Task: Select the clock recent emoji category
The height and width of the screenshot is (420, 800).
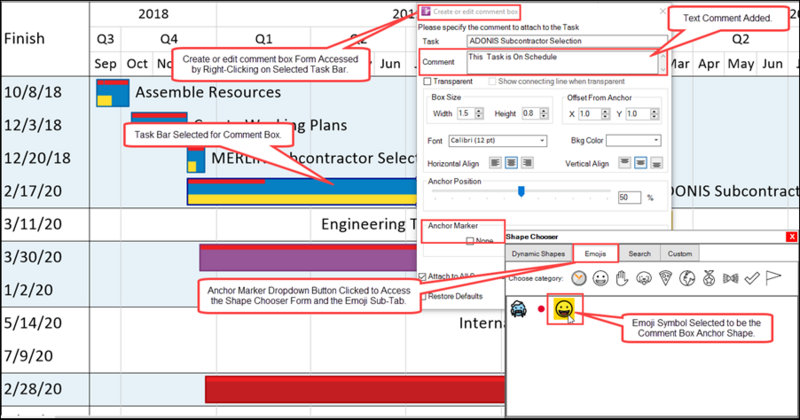Action: click(x=579, y=278)
